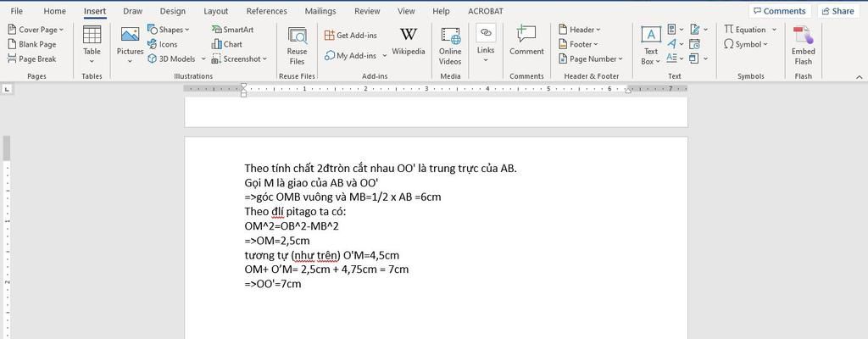Open the Header dropdown
Image resolution: width=868 pixels, height=339 pixels.
[580, 30]
